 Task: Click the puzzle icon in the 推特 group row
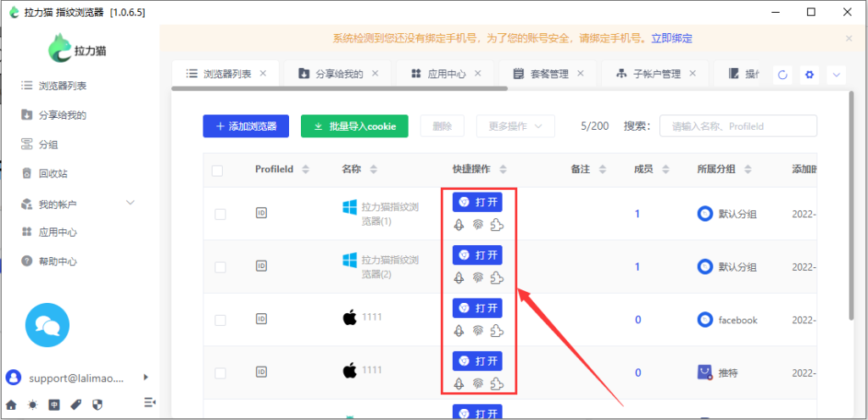tap(497, 384)
